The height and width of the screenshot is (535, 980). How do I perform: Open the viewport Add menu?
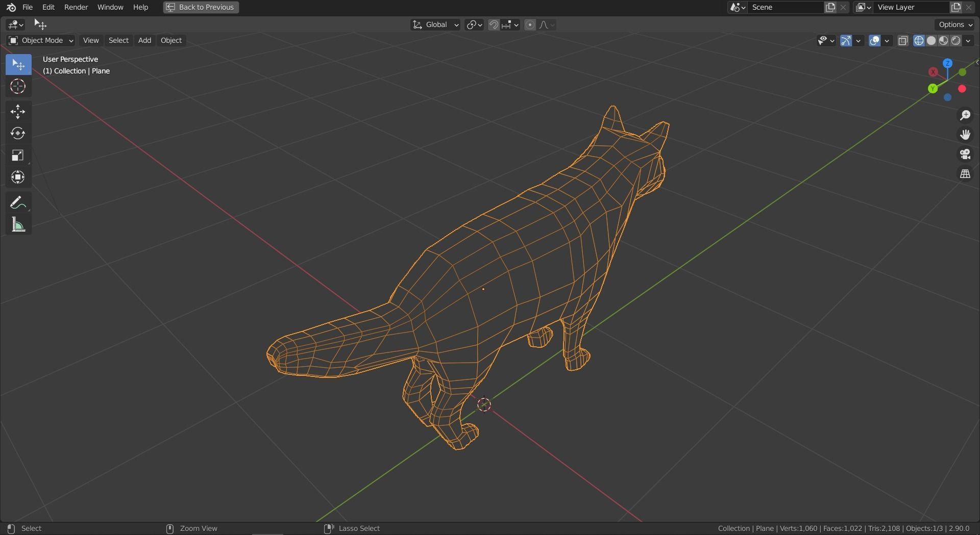(x=144, y=40)
